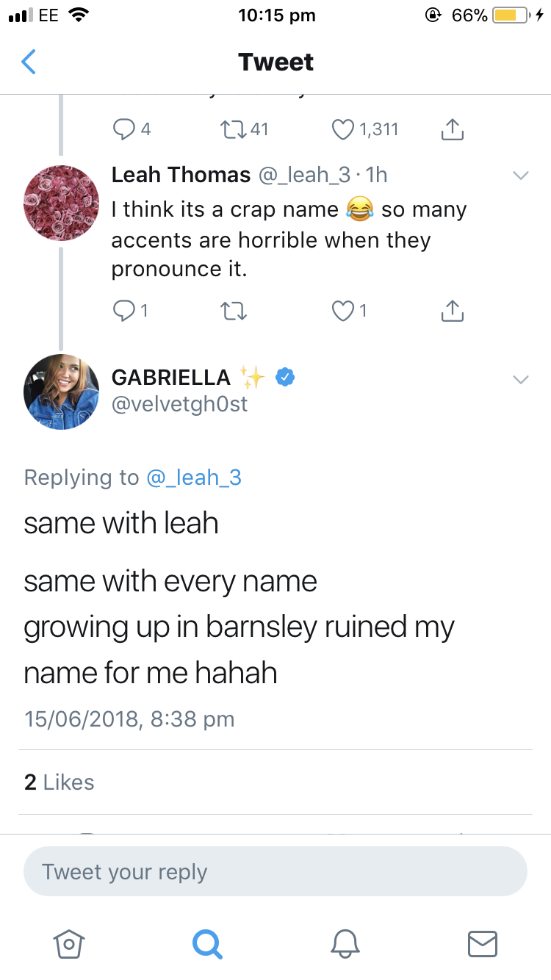Expand options chevron on GABRIELLA's tweet

coord(520,380)
